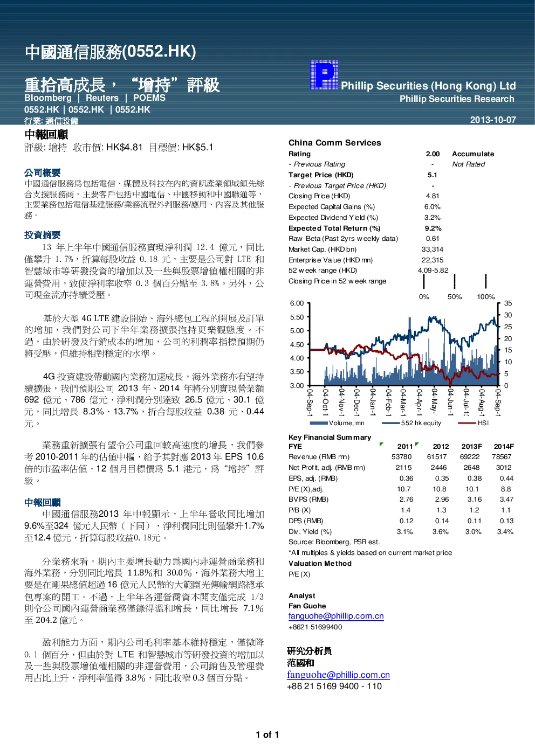This screenshot has height=756, width=535.
Task: Click the Phillip Securities blue P logo
Action: tap(324, 75)
